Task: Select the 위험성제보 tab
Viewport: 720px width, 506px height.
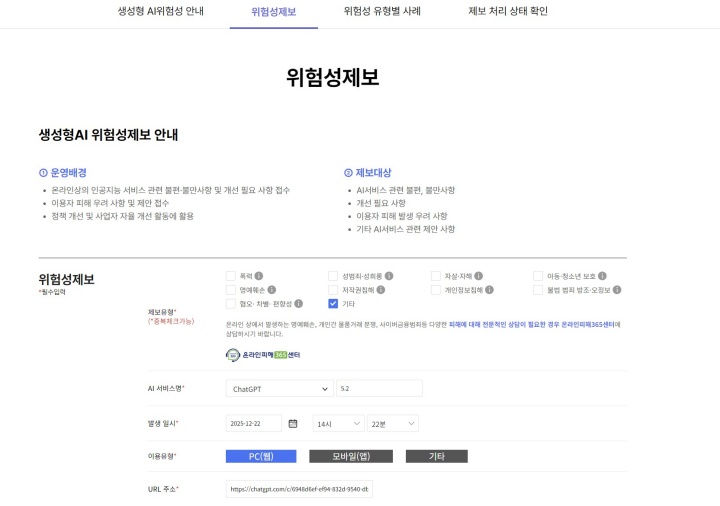Action: 274,12
